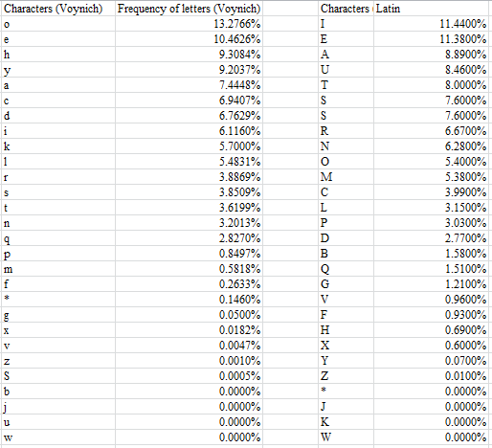Screen dimensions: 492x448
Task: Click the cell showing 0.0182%
Action: click(x=189, y=330)
